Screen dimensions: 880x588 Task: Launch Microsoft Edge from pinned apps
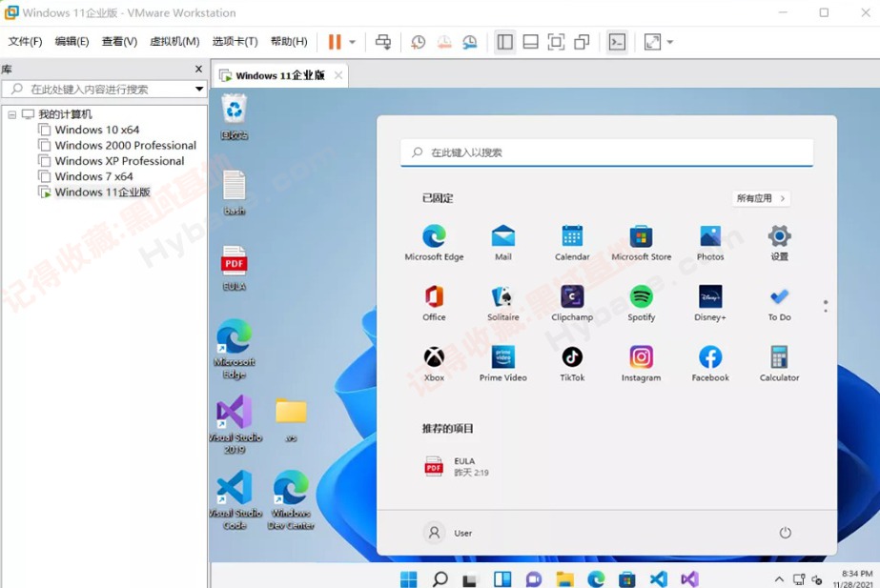click(x=435, y=242)
